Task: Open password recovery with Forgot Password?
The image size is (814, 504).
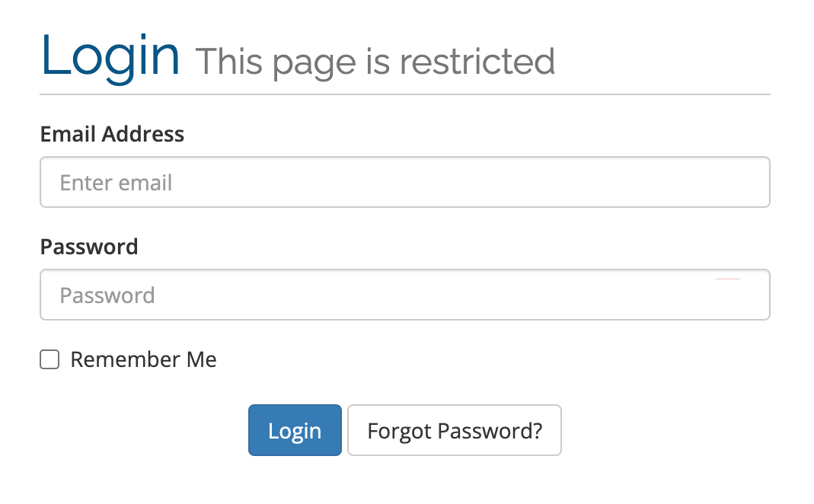Action: pyautogui.click(x=454, y=430)
